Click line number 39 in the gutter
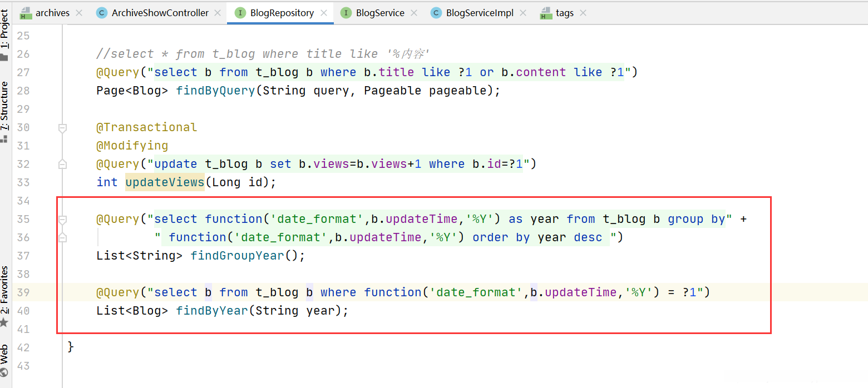The width and height of the screenshot is (868, 388). tap(23, 292)
